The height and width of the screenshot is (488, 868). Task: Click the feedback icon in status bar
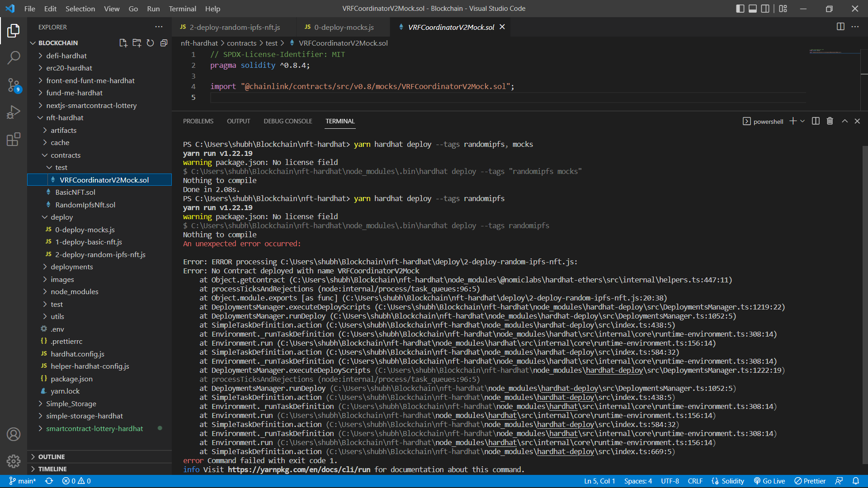tap(839, 481)
